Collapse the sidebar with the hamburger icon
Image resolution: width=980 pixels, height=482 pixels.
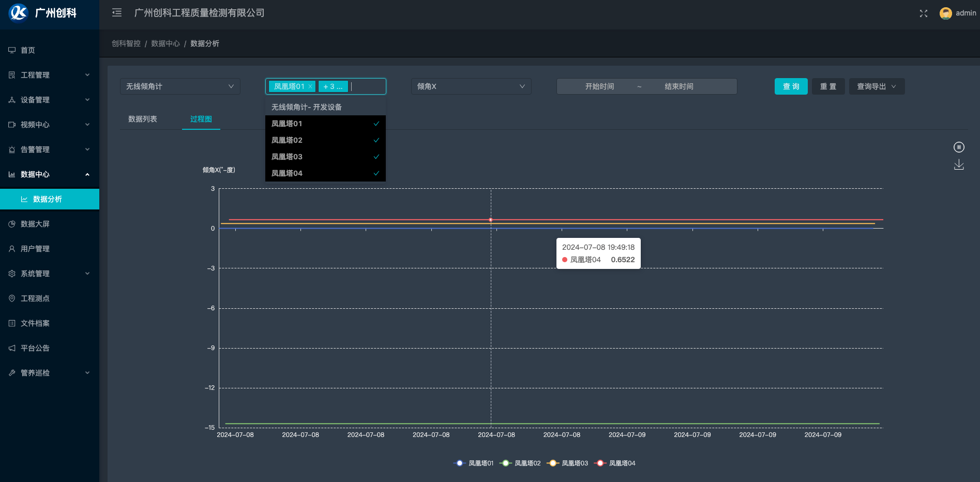click(x=117, y=13)
